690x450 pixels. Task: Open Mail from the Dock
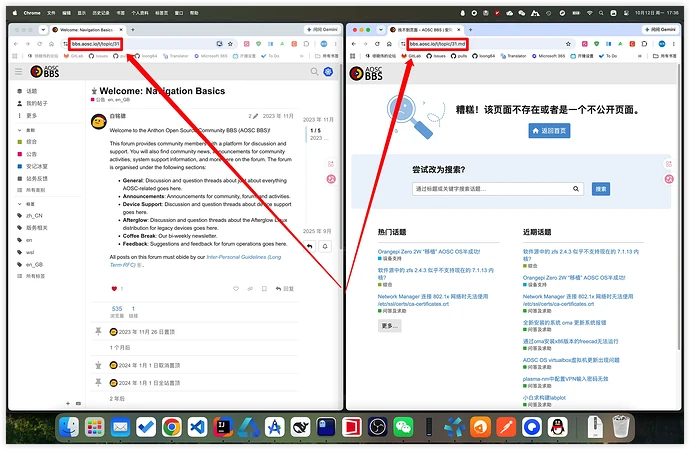[120, 427]
